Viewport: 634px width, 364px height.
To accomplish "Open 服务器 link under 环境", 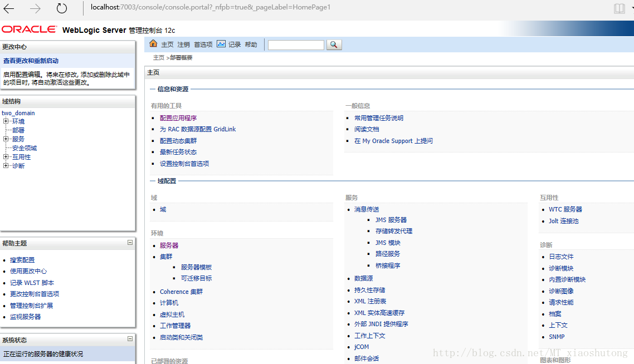I will pyautogui.click(x=169, y=245).
